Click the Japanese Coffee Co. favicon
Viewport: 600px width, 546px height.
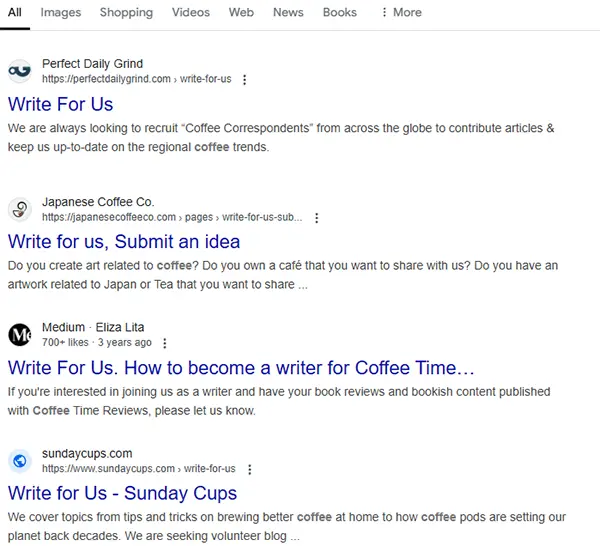(20, 209)
